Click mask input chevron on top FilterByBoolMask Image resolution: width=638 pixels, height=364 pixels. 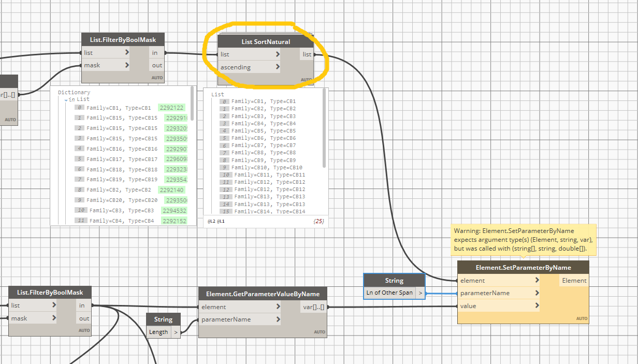point(127,65)
